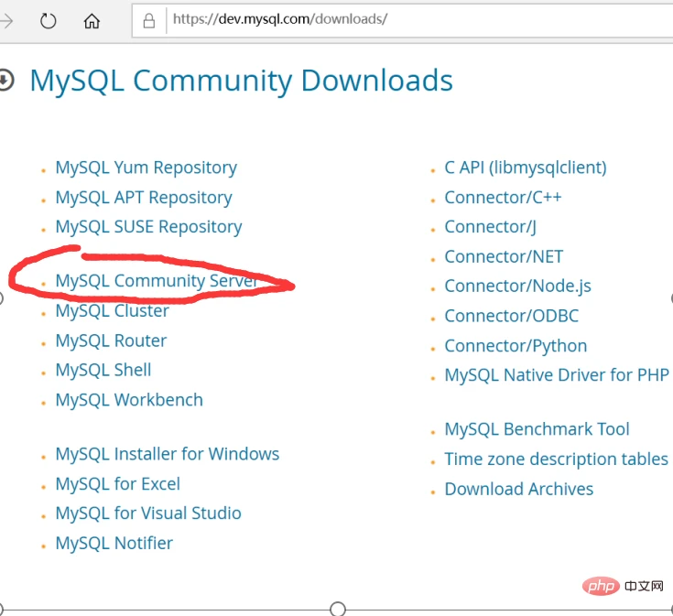Viewport: 673px width, 616px height.
Task: Open MySQL for Visual Studio link
Action: click(x=148, y=513)
